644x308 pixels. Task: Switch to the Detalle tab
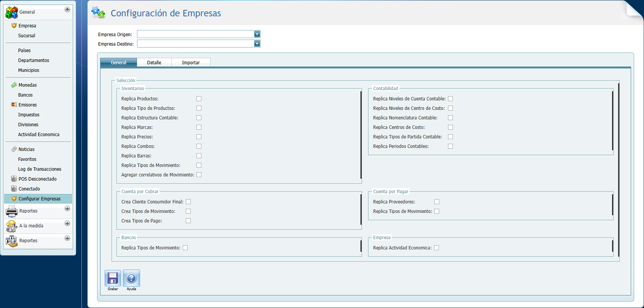154,62
